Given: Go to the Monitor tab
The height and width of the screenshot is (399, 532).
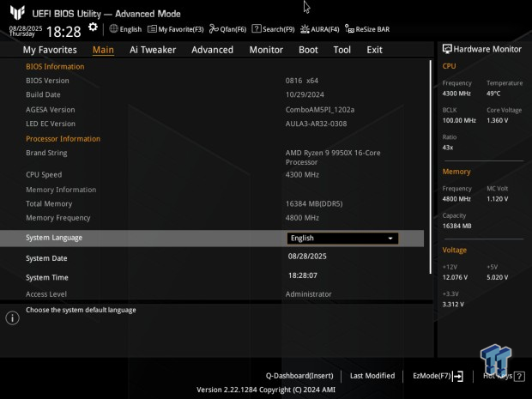Looking at the screenshot, I should coord(266,50).
